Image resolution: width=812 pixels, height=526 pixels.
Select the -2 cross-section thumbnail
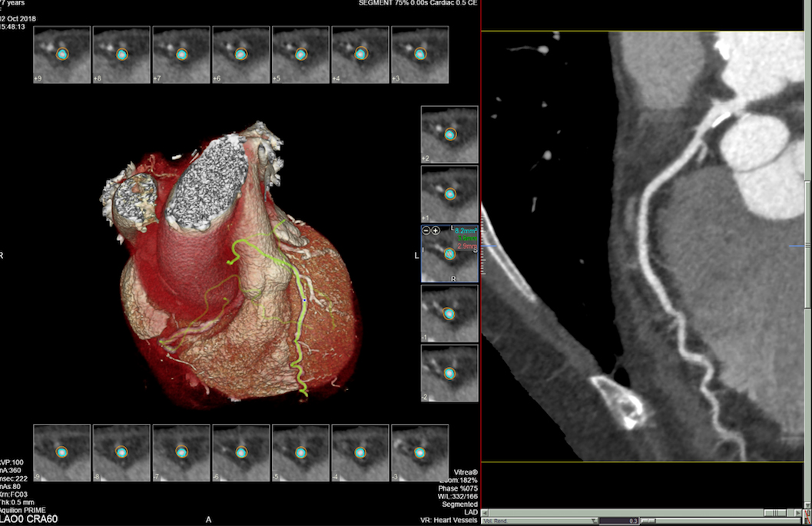pos(449,374)
